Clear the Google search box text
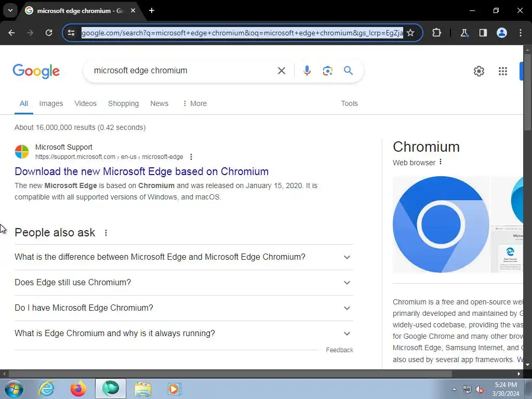Image resolution: width=532 pixels, height=399 pixels. [281, 71]
